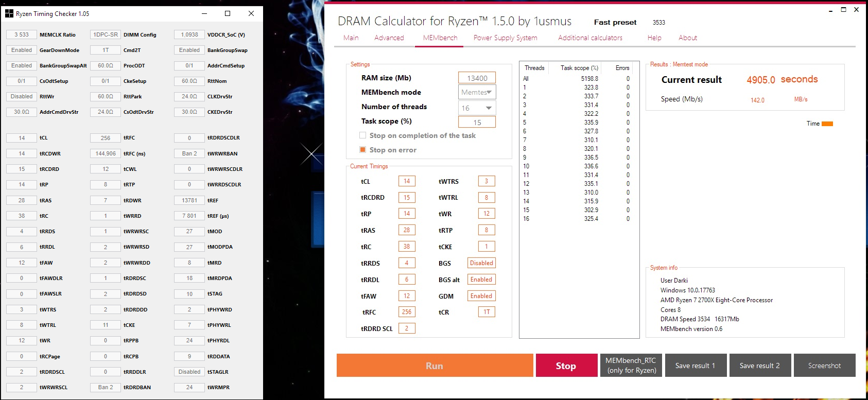
Task: Click the DIMM Config 1DPC-SR field
Action: click(106, 34)
